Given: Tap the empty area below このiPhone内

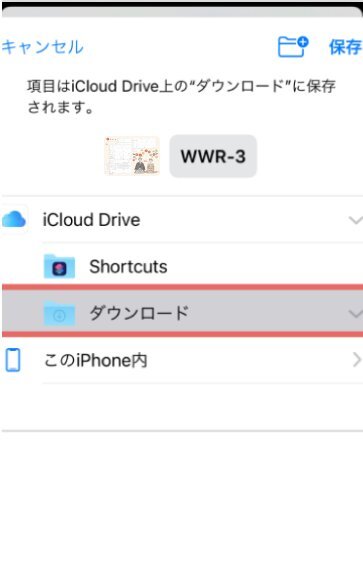Looking at the screenshot, I should pyautogui.click(x=182, y=407).
